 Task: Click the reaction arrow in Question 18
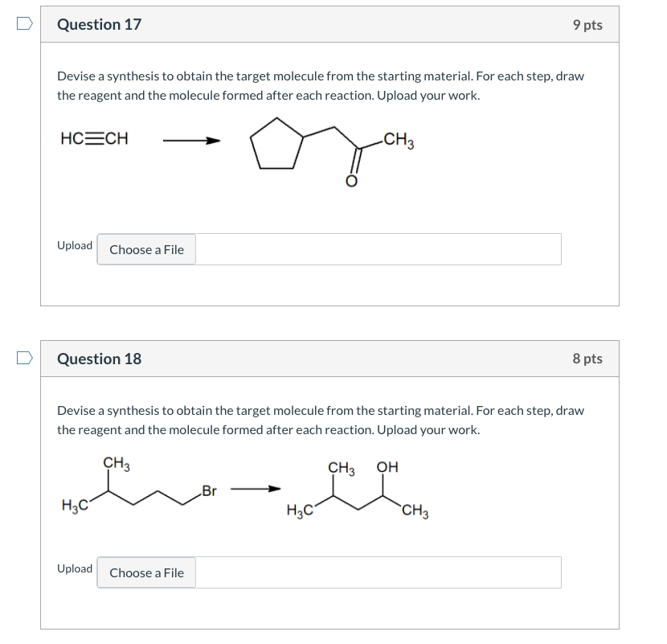(256, 488)
